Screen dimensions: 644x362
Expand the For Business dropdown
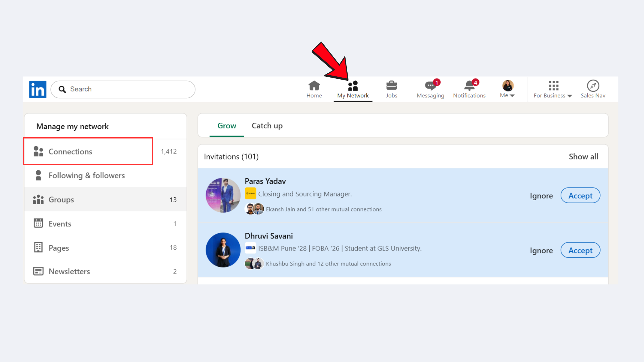coord(553,96)
